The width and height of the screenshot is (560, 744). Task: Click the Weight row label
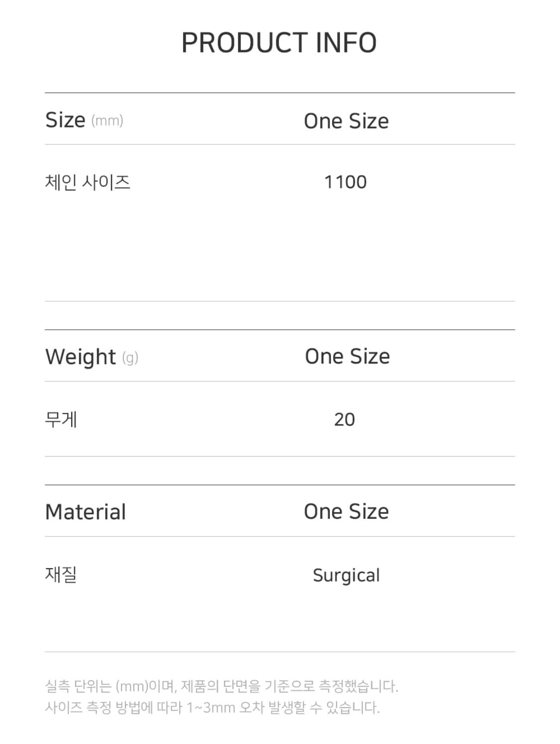click(x=81, y=357)
